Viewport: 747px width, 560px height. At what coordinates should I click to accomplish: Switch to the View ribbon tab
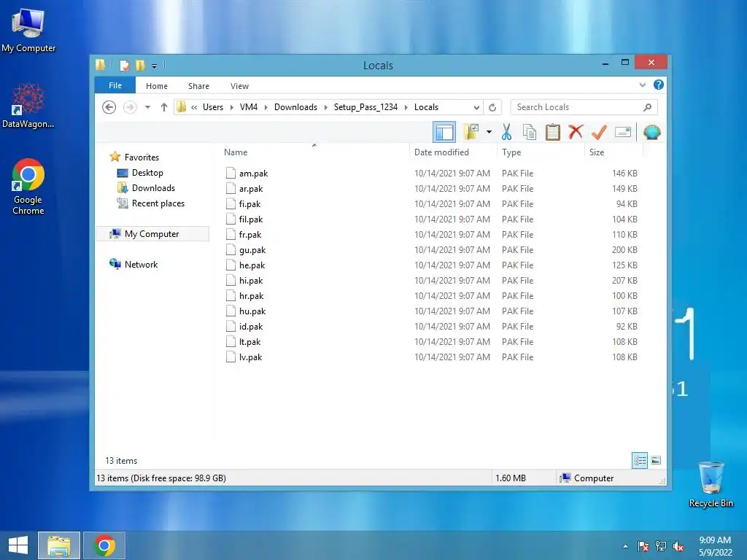click(x=239, y=86)
